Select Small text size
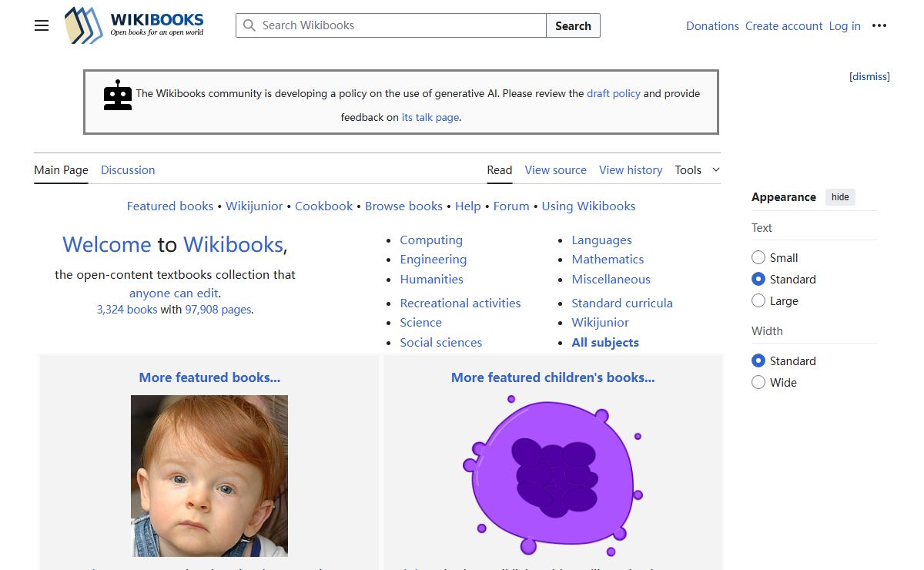The height and width of the screenshot is (570, 924). coord(758,258)
